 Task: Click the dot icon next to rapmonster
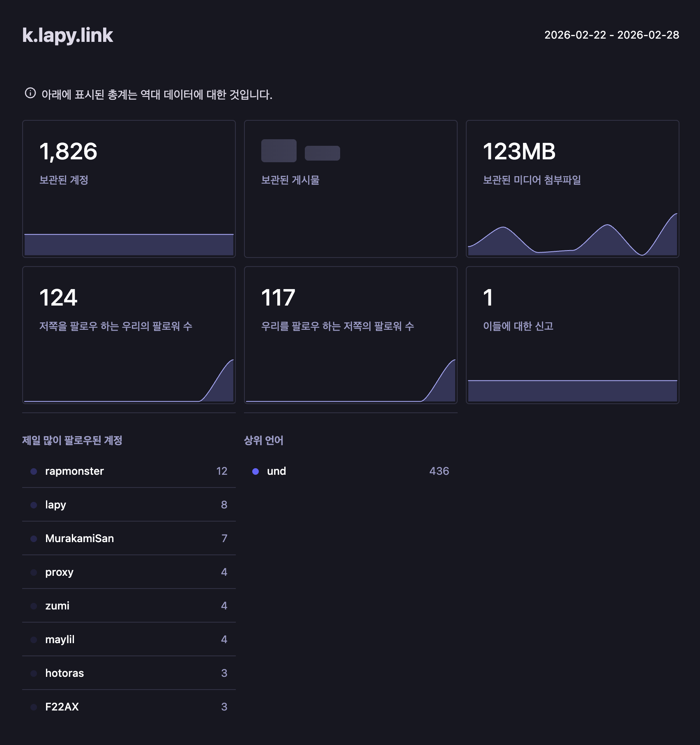click(x=34, y=471)
